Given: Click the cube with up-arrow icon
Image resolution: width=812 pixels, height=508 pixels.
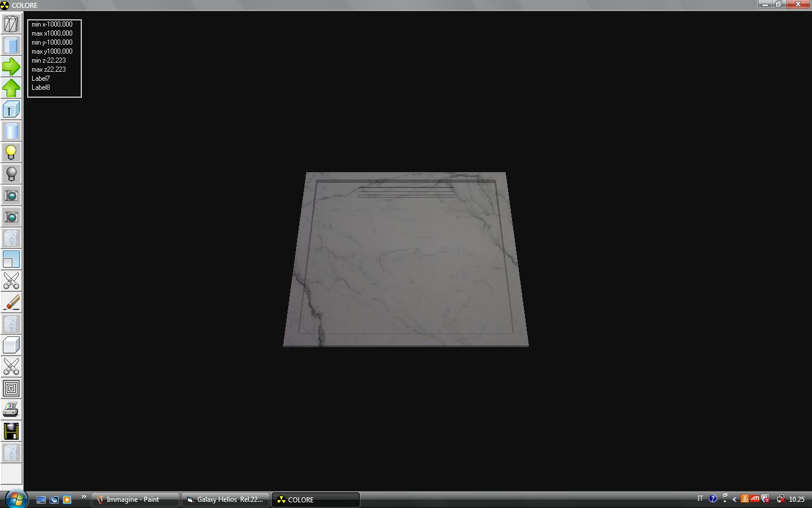Looking at the screenshot, I should [x=11, y=110].
